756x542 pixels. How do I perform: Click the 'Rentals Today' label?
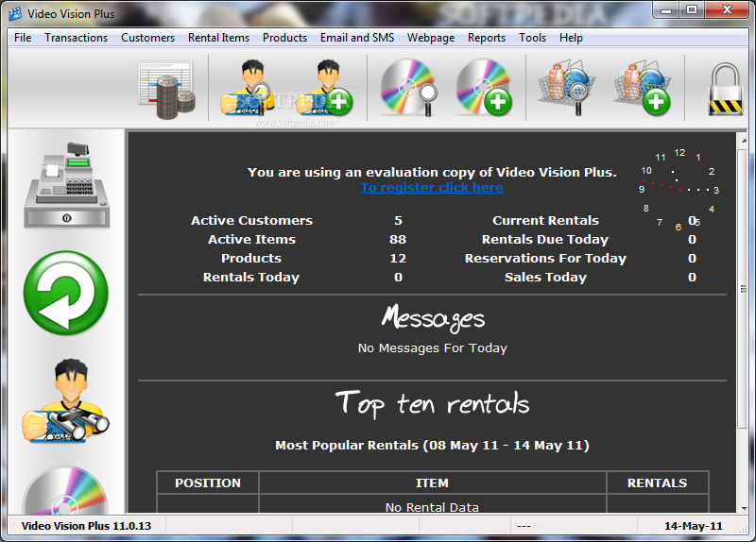(251, 277)
